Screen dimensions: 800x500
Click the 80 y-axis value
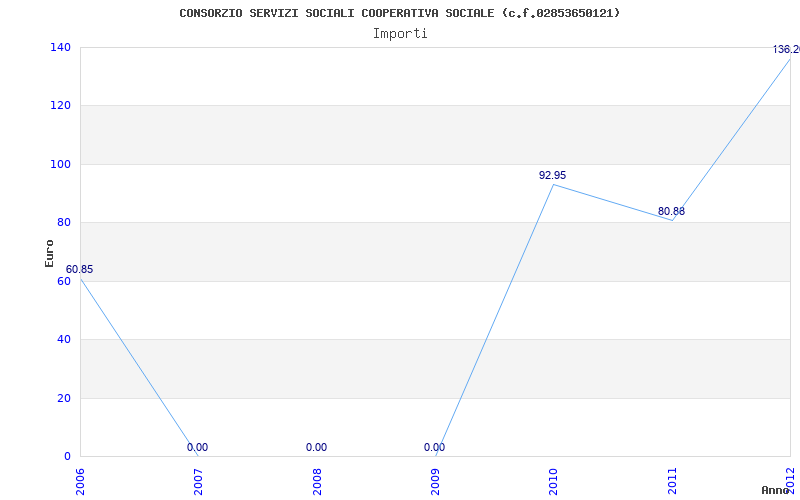point(64,222)
